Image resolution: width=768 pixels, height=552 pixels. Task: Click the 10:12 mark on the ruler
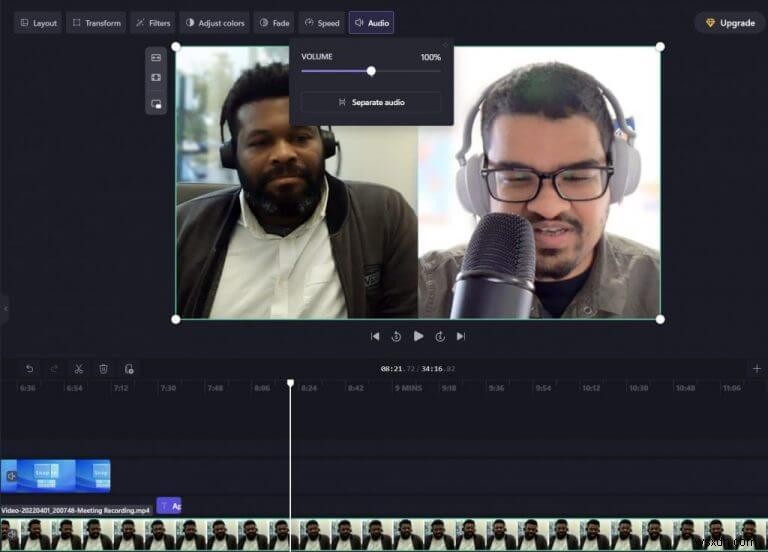(591, 388)
